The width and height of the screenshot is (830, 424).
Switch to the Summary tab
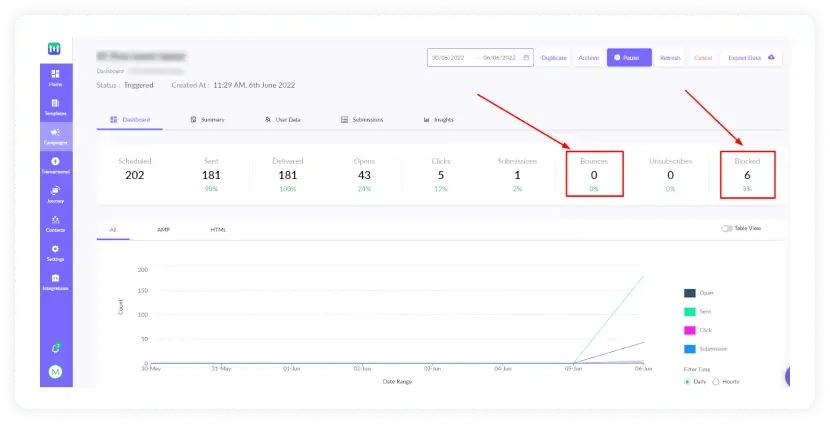207,120
